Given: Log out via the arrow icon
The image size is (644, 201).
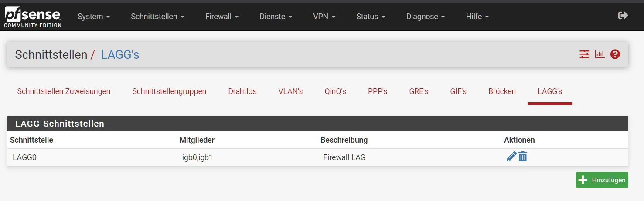Looking at the screenshot, I should coord(623,16).
